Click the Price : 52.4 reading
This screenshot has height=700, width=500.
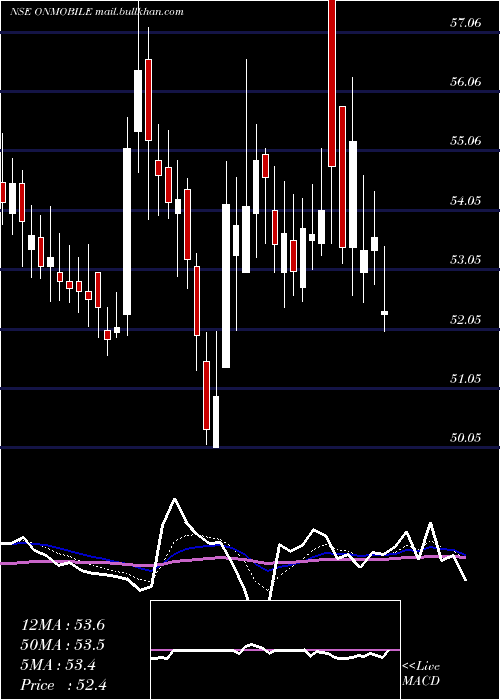[63, 685]
